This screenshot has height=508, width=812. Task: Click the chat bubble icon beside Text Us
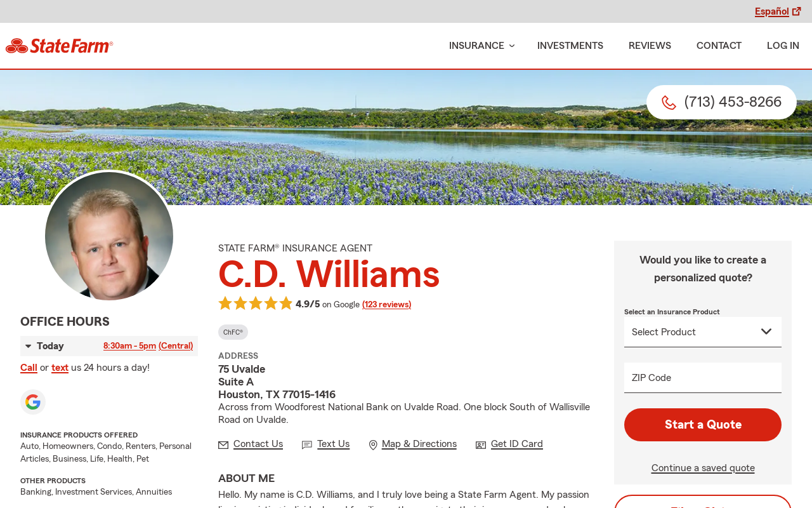coord(307,444)
